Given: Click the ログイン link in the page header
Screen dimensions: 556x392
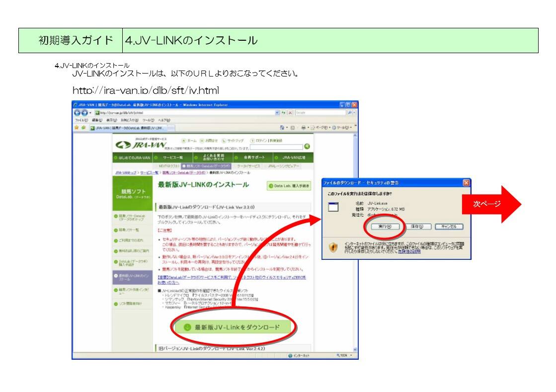Looking at the screenshot, I should tap(259, 141).
